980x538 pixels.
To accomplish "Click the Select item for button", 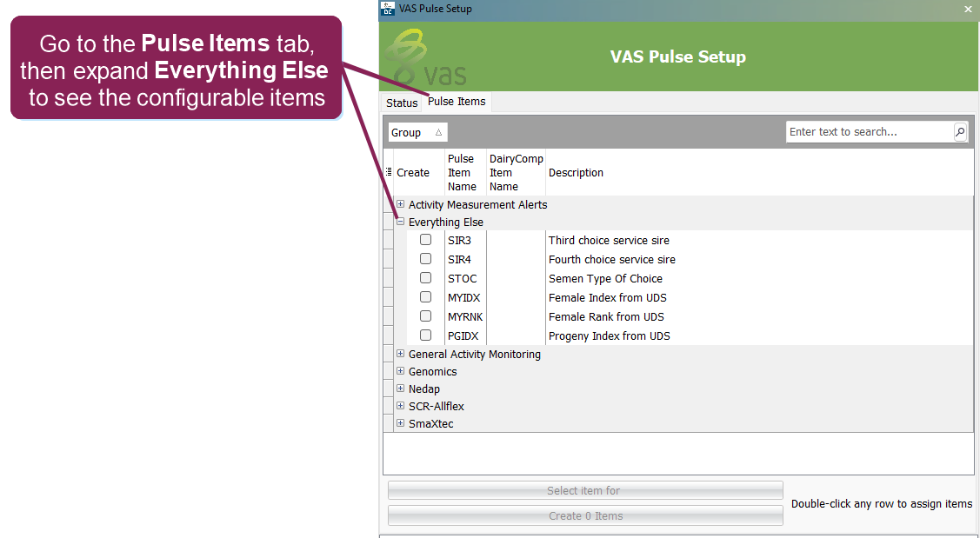I will pos(584,491).
